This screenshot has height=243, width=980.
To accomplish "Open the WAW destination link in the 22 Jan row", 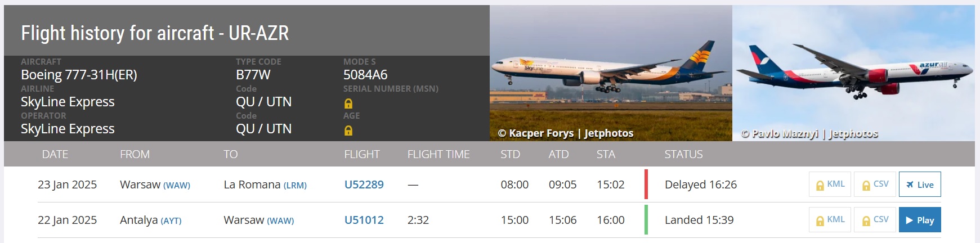I will pos(280,220).
